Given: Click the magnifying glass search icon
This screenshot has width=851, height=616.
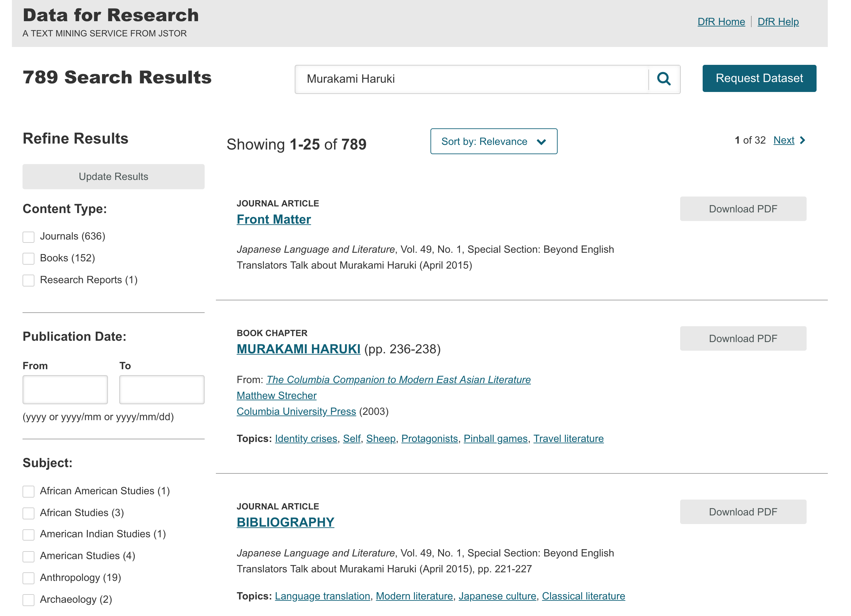Looking at the screenshot, I should pos(664,79).
